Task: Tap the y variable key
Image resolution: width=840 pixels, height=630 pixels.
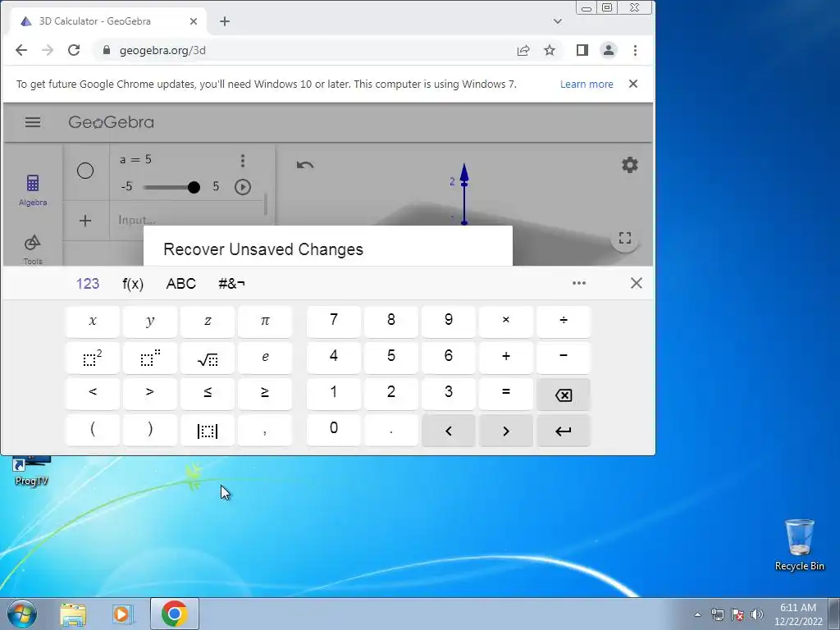Action: click(x=150, y=322)
